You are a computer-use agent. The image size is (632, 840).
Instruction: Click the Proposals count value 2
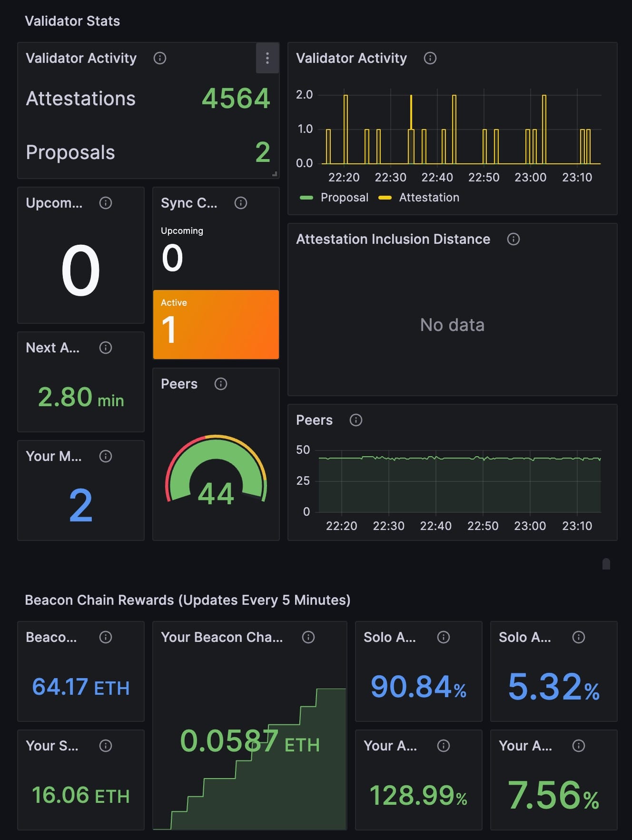(262, 152)
